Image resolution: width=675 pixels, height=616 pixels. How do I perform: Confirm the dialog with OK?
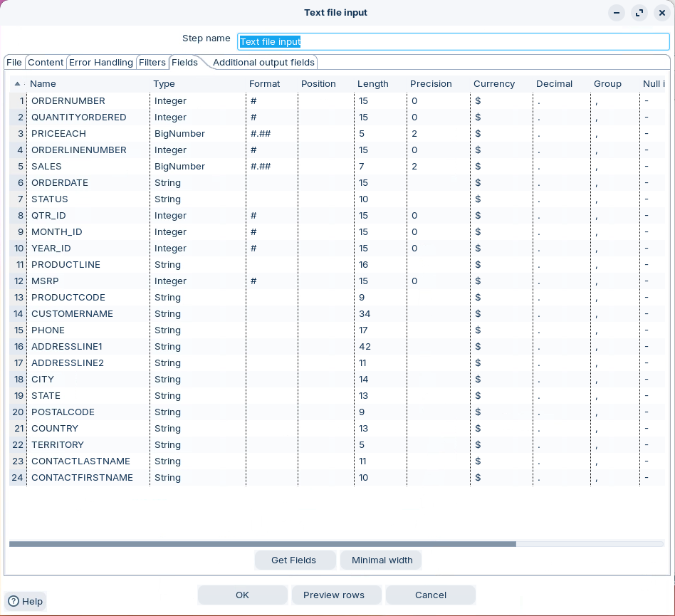coord(242,595)
